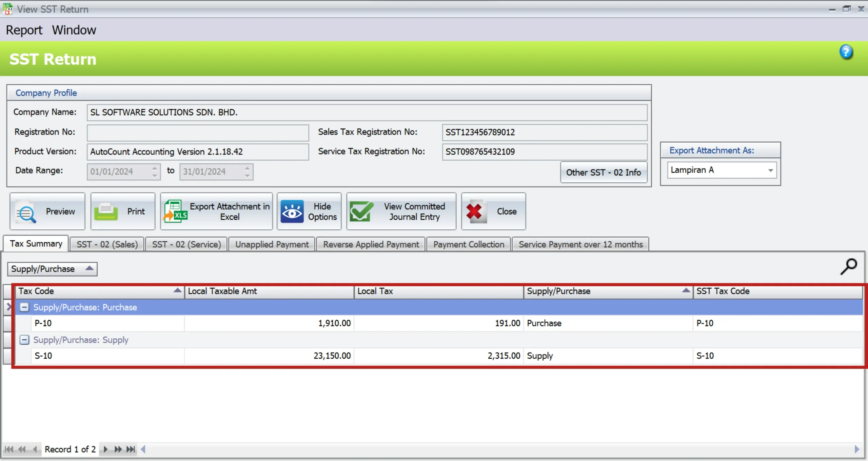Click the Print printer icon
The width and height of the screenshot is (868, 461).
(x=106, y=212)
